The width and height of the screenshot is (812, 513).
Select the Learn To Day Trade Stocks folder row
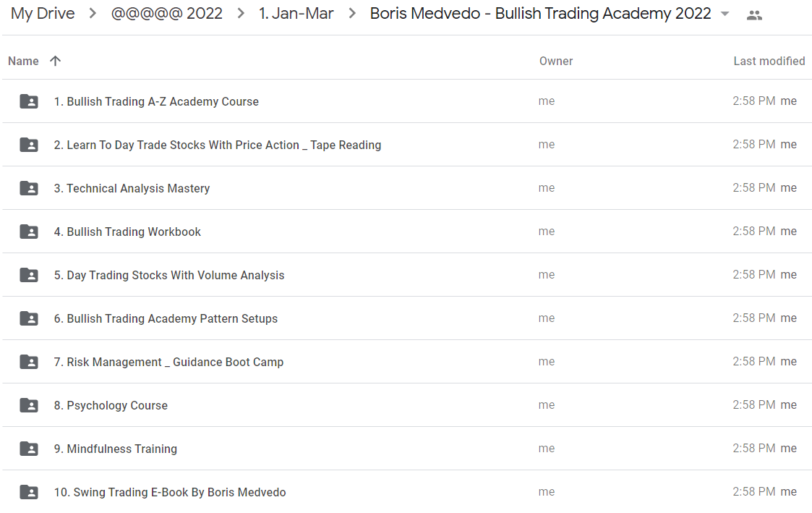point(406,145)
